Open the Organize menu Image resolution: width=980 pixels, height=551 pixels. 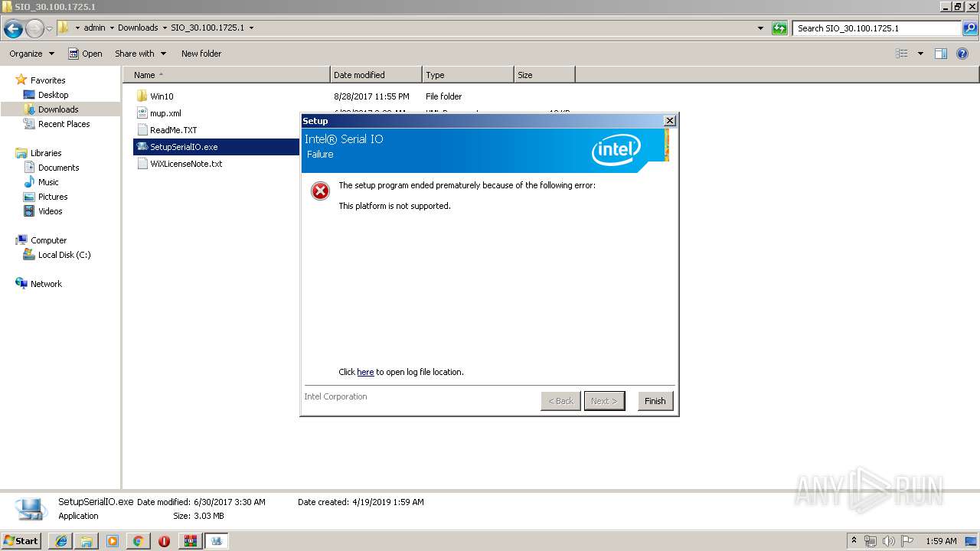point(31,54)
